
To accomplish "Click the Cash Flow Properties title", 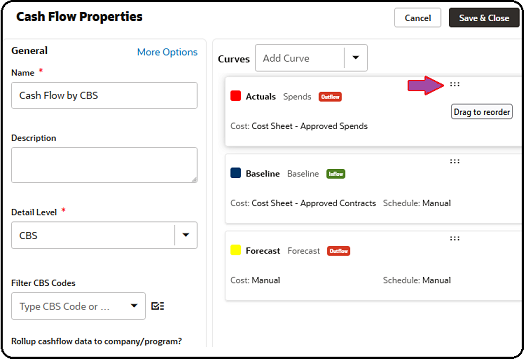I will click(79, 16).
